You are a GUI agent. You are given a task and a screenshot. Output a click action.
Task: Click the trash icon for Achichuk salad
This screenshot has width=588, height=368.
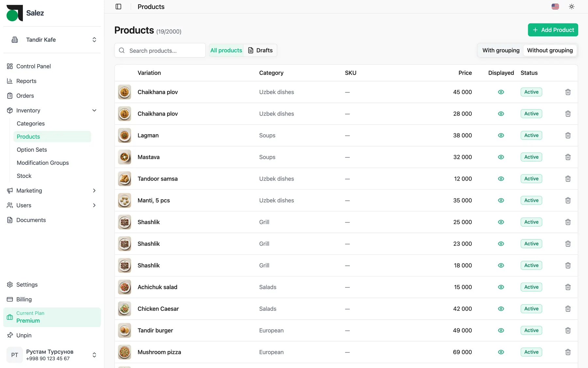pyautogui.click(x=568, y=287)
